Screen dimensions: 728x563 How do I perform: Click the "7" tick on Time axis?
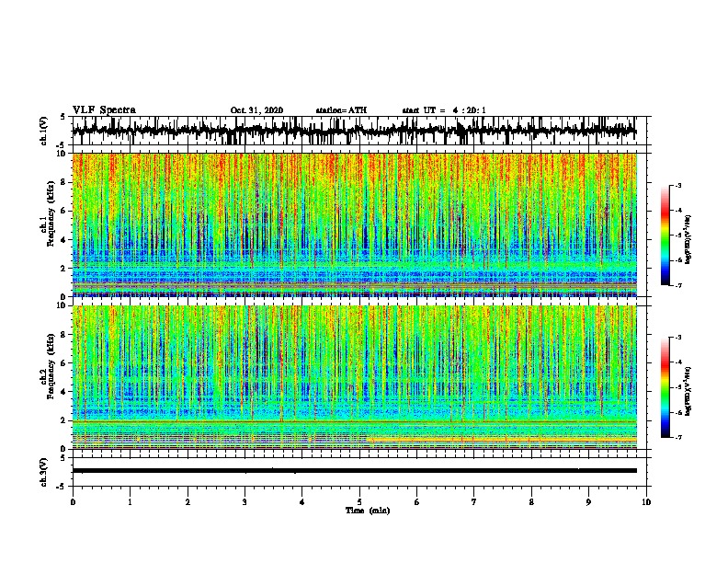point(474,502)
